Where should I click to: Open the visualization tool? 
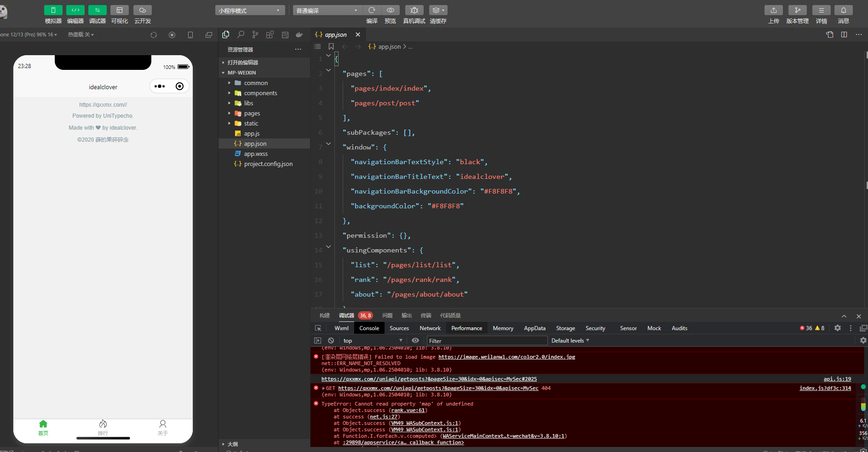(x=120, y=10)
